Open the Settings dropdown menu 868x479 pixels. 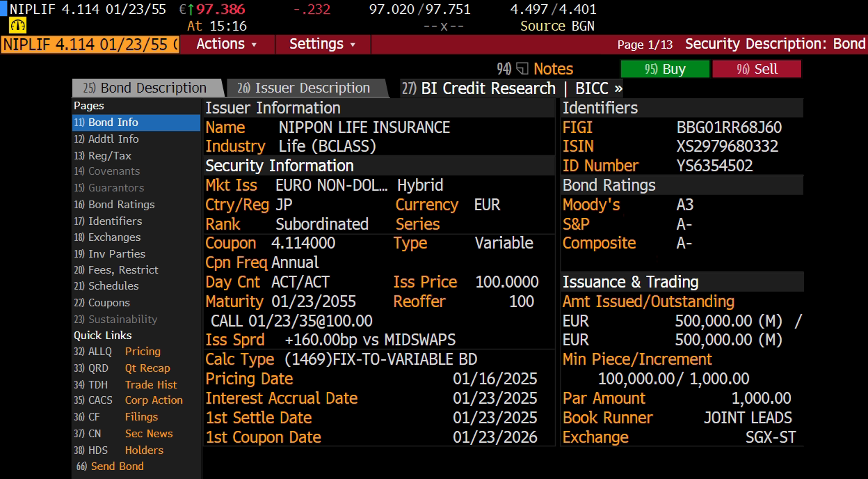click(322, 44)
